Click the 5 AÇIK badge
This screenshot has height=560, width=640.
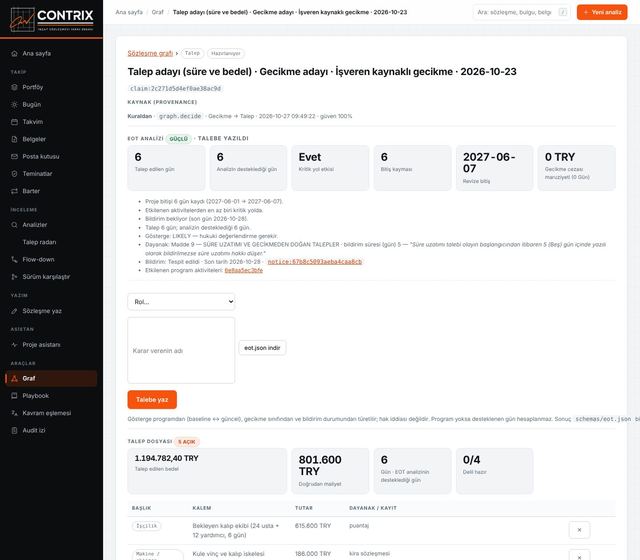187,442
